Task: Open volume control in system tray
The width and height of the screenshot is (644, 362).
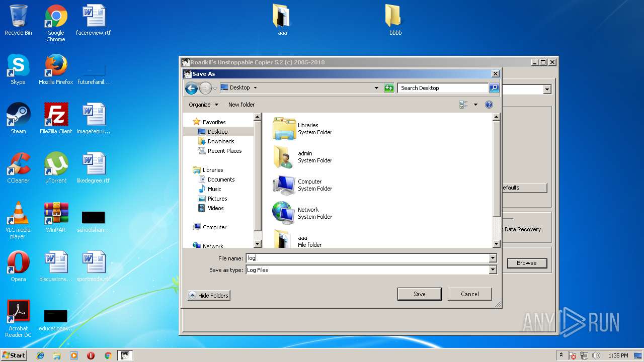Action: (x=596, y=355)
